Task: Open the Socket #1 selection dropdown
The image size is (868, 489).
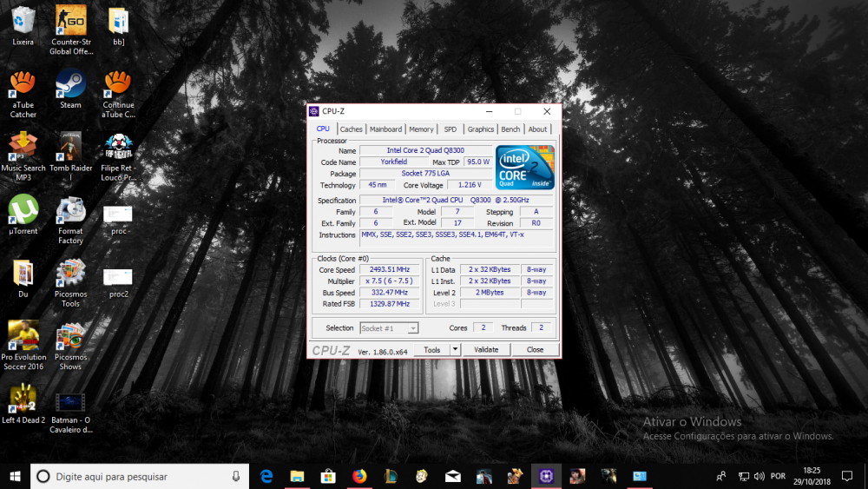Action: (389, 328)
